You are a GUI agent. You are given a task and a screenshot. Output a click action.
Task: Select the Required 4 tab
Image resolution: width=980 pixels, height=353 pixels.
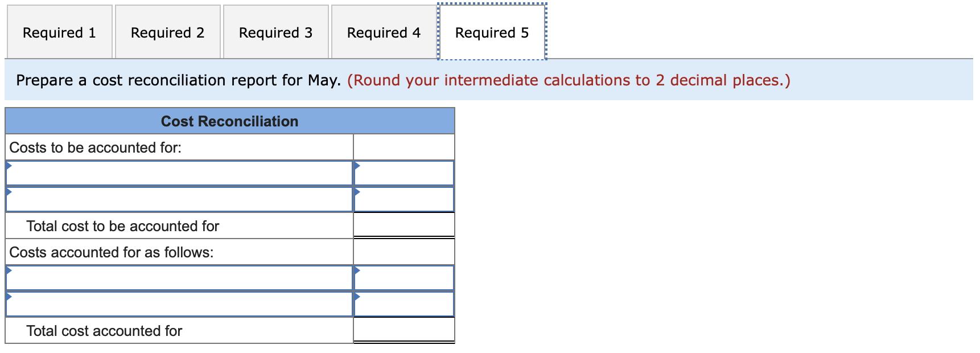[x=383, y=32]
